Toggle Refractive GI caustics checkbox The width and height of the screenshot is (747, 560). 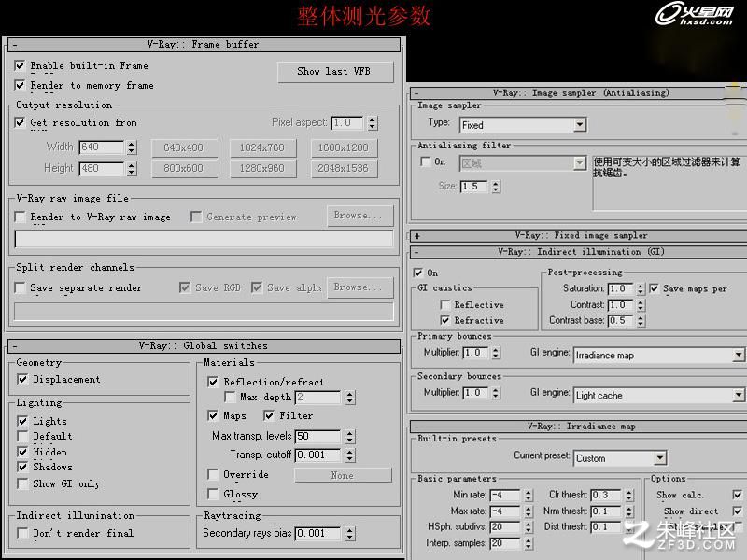tap(445, 320)
